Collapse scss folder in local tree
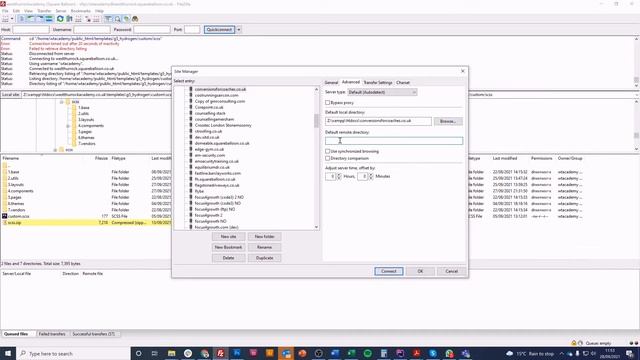 [x=62, y=102]
